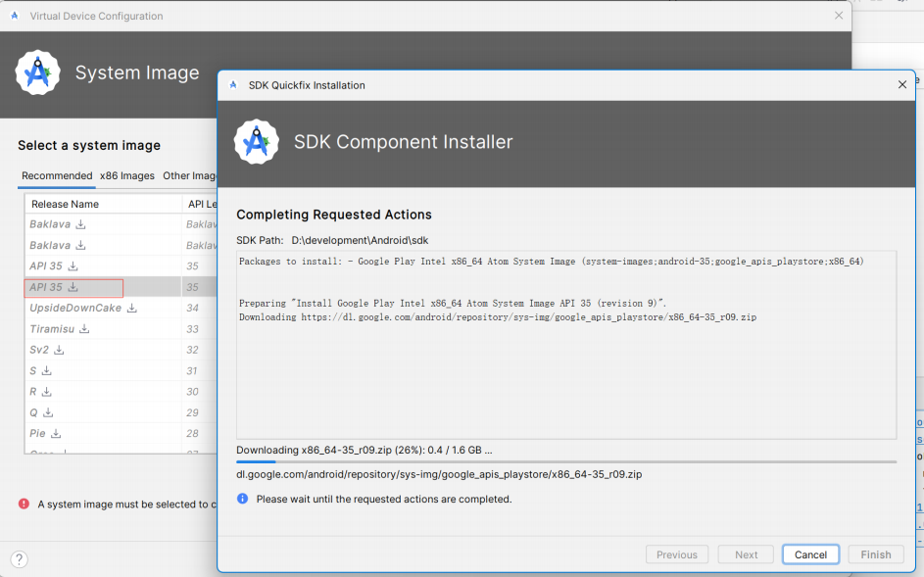This screenshot has height=577, width=924.
Task: Close the Virtual Device Configuration window
Action: pos(839,16)
